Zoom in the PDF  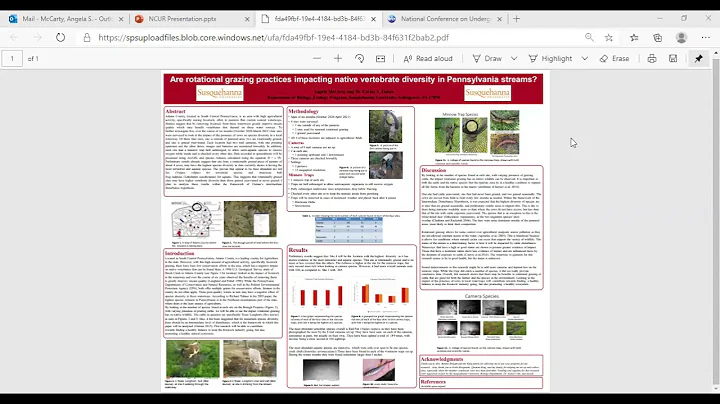tap(338, 59)
